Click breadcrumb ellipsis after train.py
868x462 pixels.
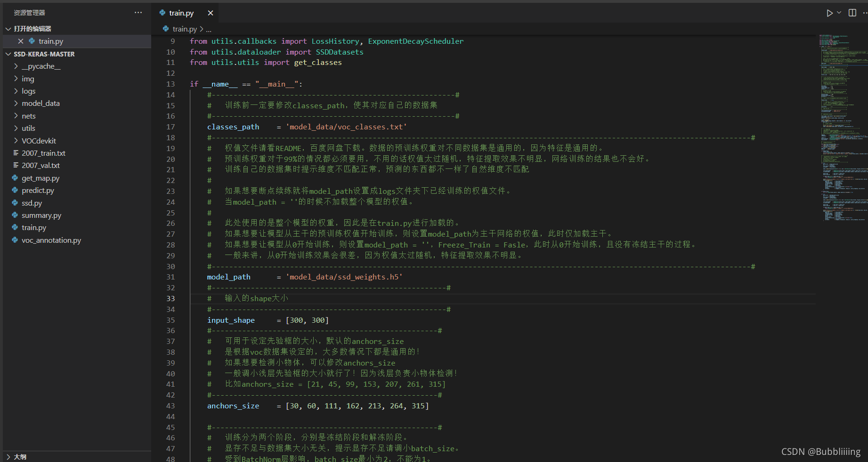click(x=209, y=29)
